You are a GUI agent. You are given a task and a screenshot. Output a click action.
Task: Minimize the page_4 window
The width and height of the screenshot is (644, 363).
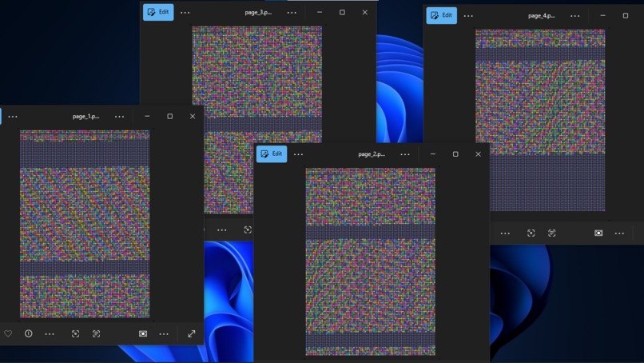(x=602, y=16)
